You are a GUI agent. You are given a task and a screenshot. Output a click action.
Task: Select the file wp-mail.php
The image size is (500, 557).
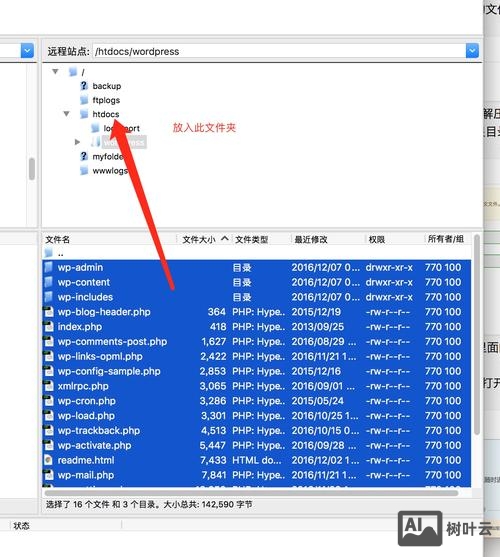point(86,475)
